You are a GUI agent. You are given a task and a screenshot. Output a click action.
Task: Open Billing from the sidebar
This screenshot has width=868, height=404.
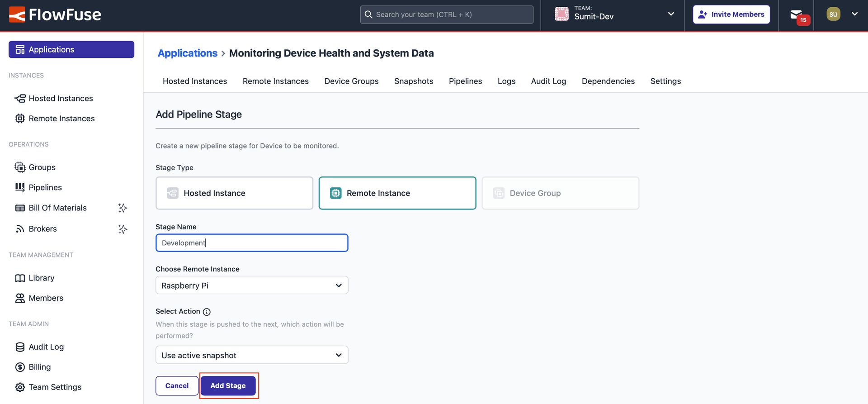point(39,367)
